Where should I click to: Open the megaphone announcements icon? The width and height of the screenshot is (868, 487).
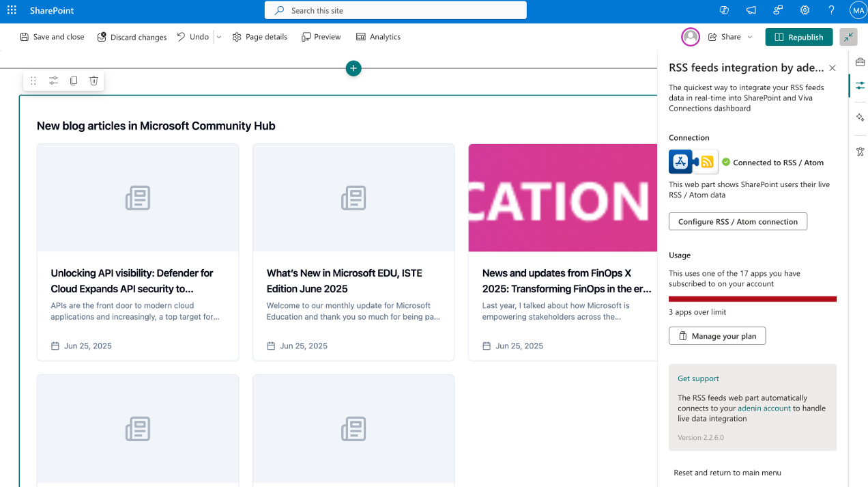[751, 10]
